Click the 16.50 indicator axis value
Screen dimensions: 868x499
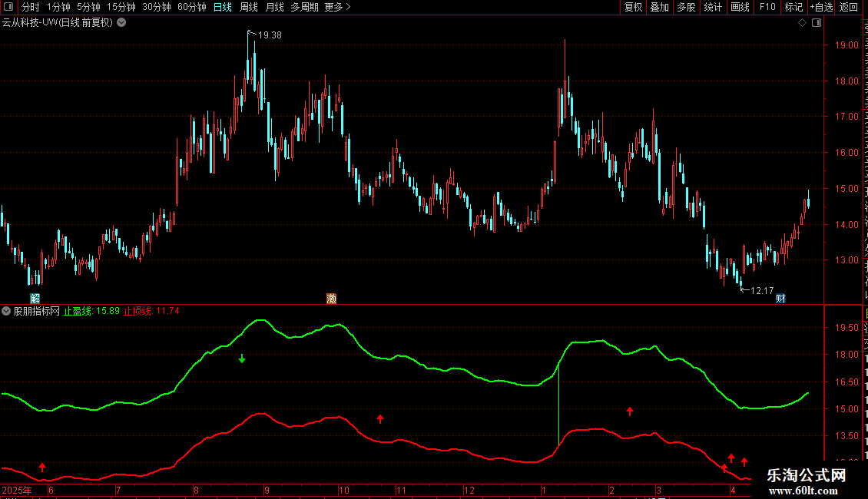click(x=846, y=382)
